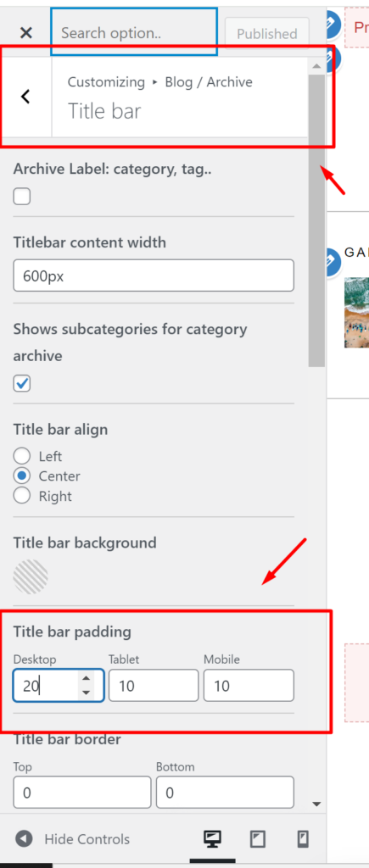Open the Title bar background color swatch
Viewport: 369px width, 868px height.
click(31, 576)
